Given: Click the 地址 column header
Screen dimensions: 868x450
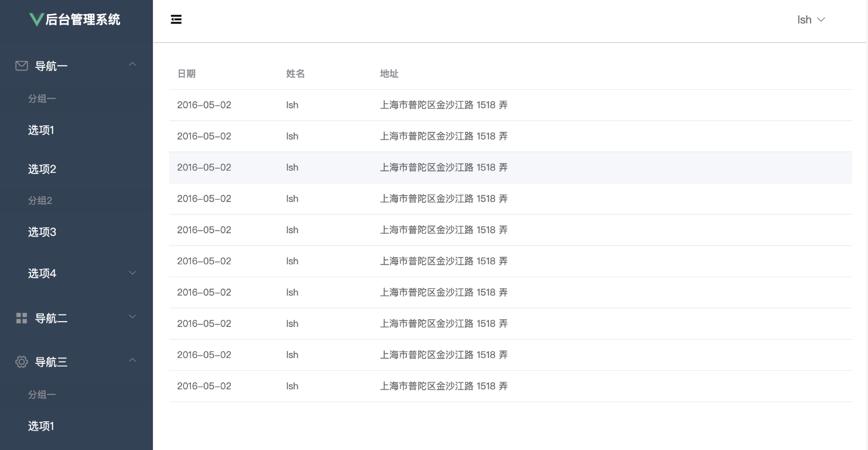Looking at the screenshot, I should (389, 74).
